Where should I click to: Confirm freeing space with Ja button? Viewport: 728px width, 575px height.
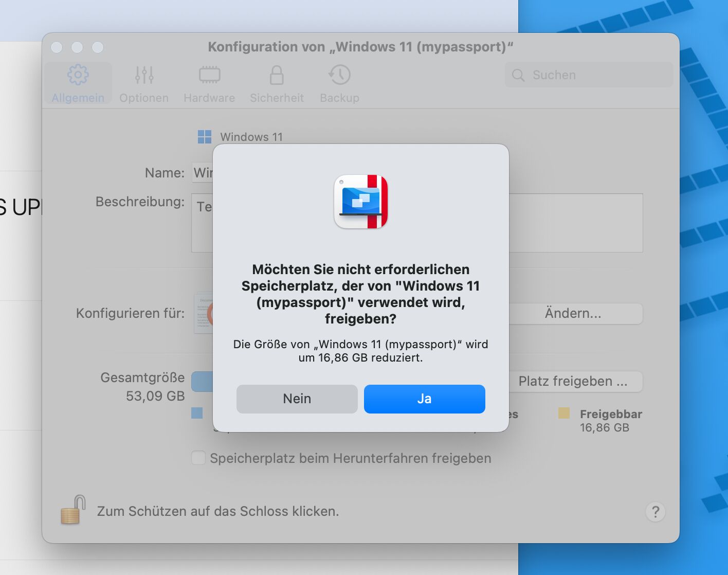pyautogui.click(x=424, y=399)
